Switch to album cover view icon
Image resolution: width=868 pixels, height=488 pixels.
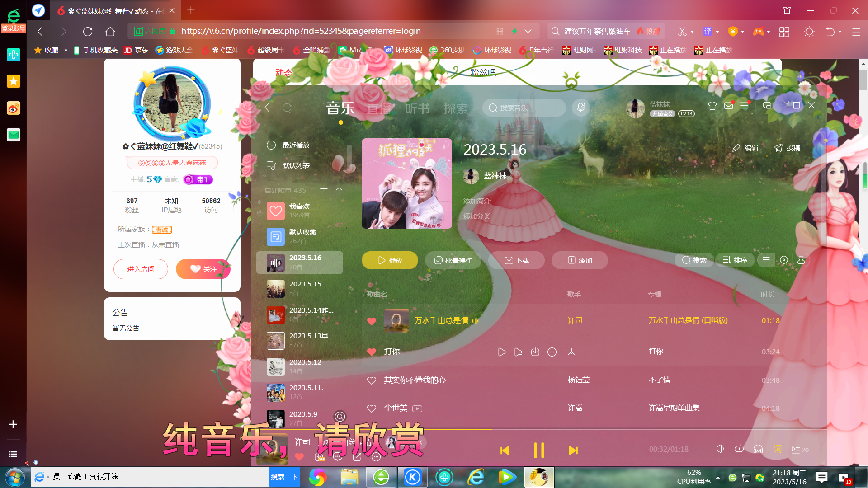pyautogui.click(x=784, y=260)
